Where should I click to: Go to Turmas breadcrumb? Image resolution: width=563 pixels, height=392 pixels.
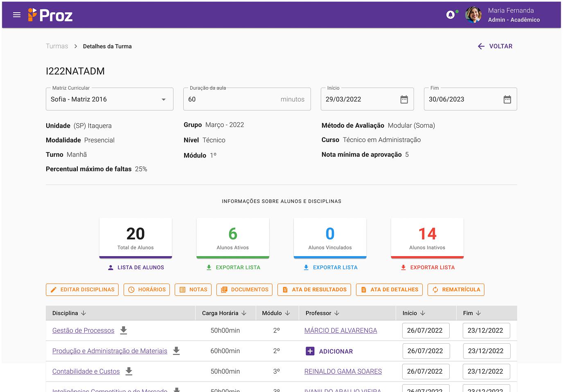pos(57,46)
